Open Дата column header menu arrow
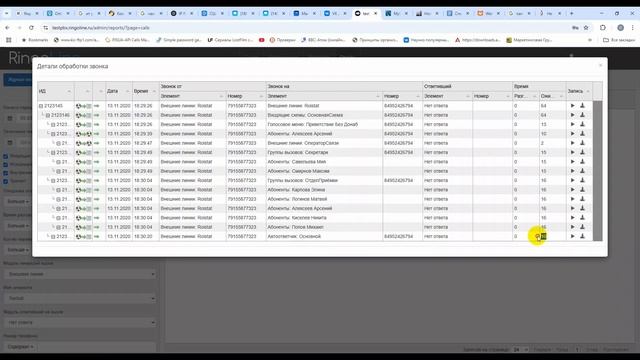 (127, 91)
